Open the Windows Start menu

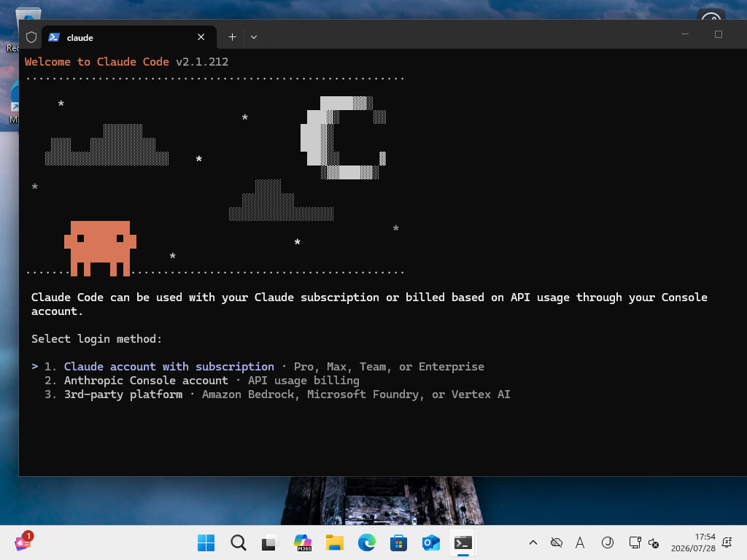(206, 542)
